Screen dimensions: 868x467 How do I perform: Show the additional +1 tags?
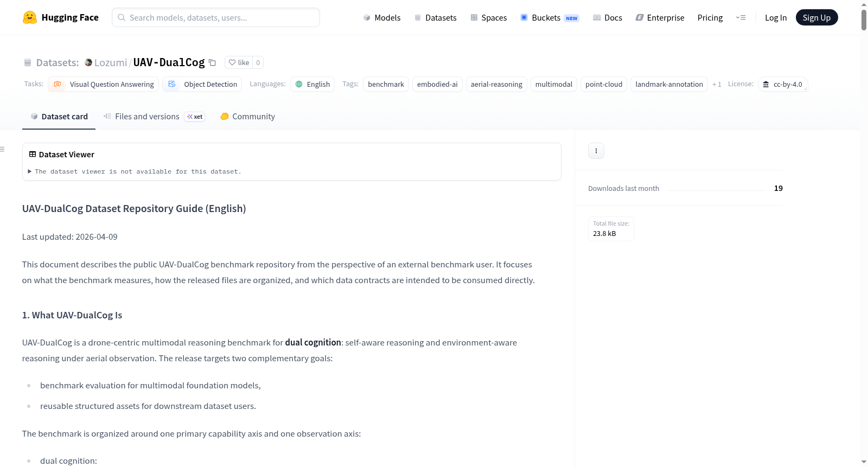[x=717, y=84]
